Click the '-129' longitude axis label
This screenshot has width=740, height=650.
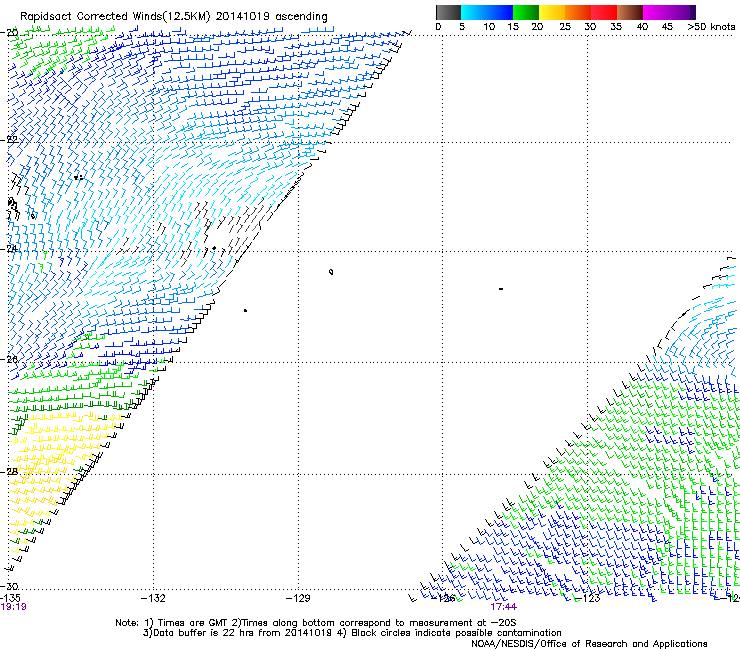click(298, 598)
